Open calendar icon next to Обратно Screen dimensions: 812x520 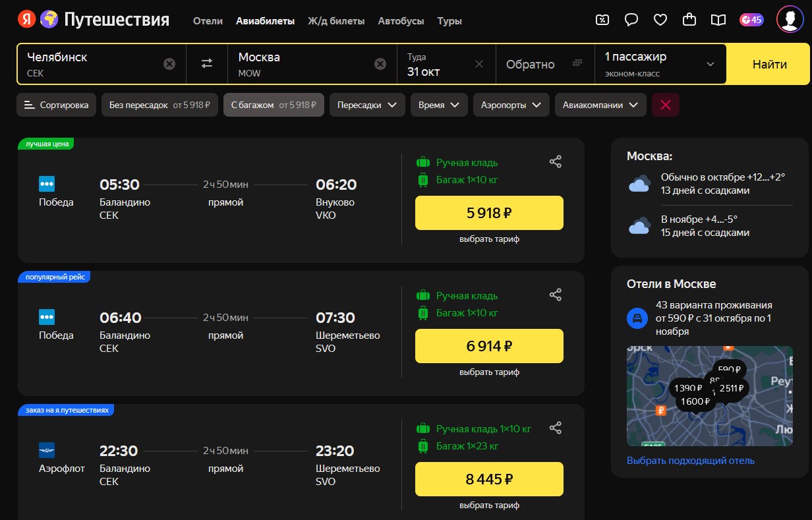(x=577, y=63)
